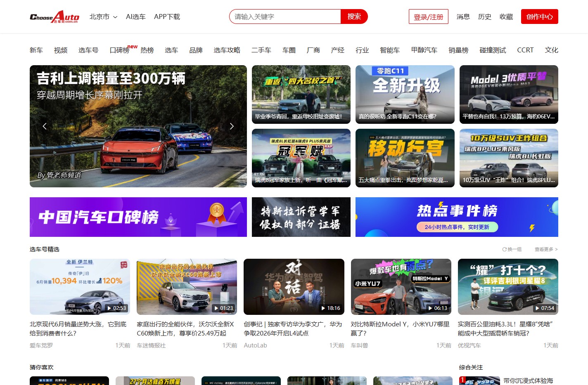The height and width of the screenshot is (385, 588).
Task: Open 历史 in header
Action: (485, 17)
